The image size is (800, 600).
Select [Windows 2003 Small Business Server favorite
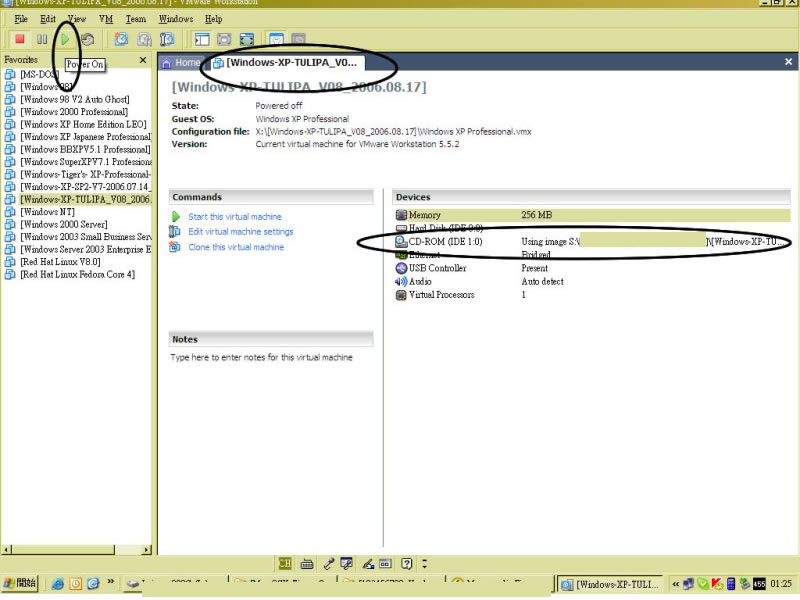[x=85, y=237]
